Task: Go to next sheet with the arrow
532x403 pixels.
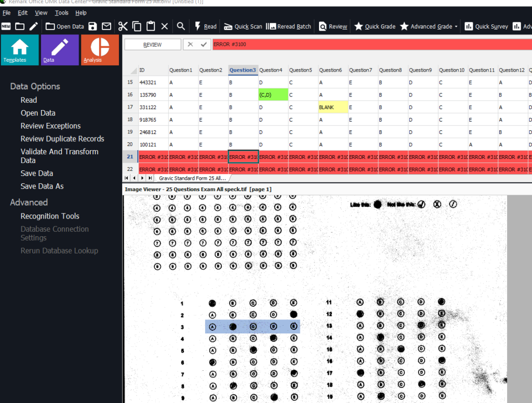Action: coord(142,178)
